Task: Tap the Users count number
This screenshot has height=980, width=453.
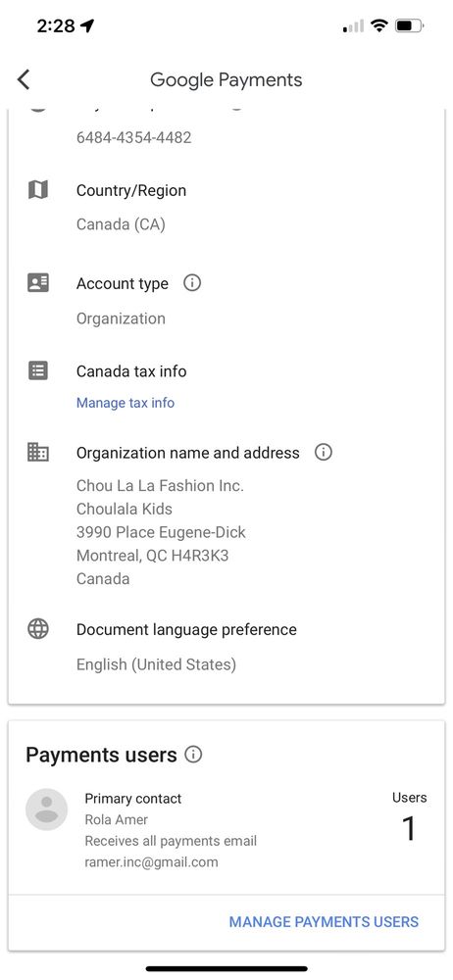Action: tap(409, 829)
